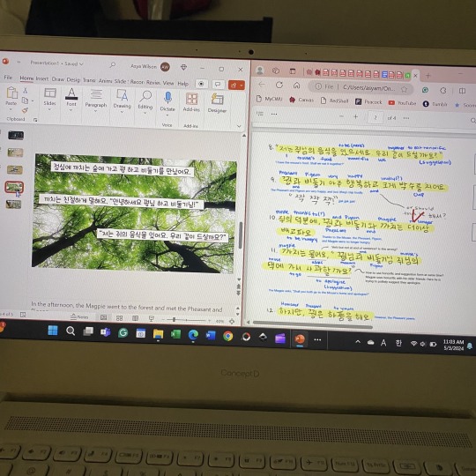This screenshot has height=476, width=476.
Task: Open PDF toolbar more options ellipsis after page count
Action: coord(406,118)
